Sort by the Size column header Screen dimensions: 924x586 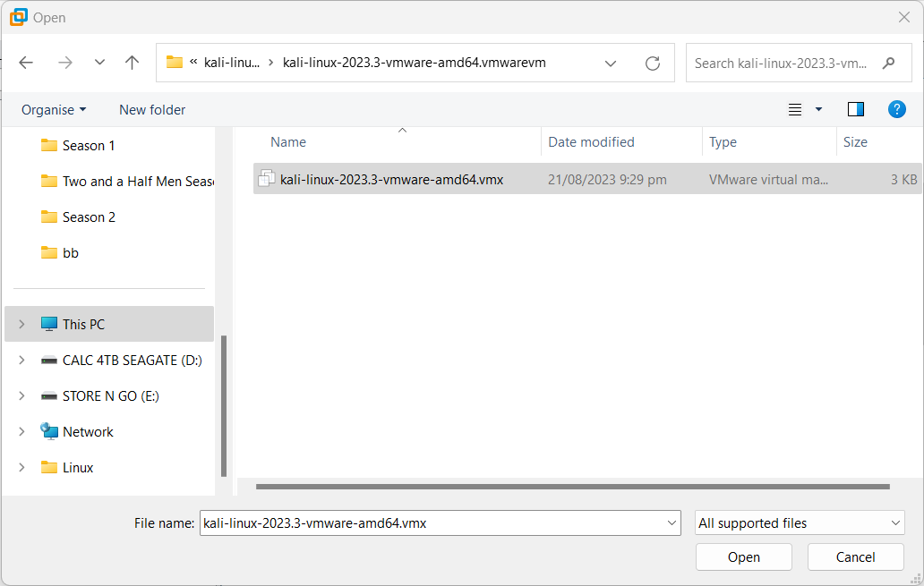(x=855, y=142)
